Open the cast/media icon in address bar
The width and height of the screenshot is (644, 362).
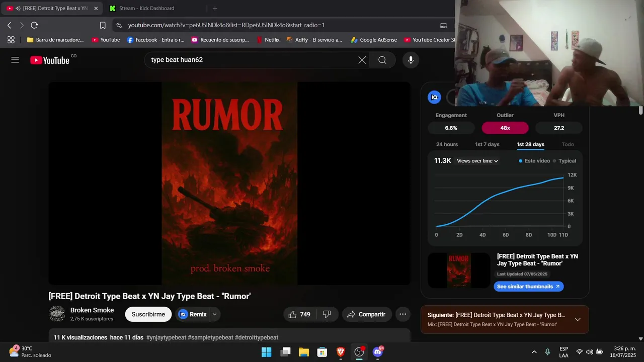click(444, 25)
